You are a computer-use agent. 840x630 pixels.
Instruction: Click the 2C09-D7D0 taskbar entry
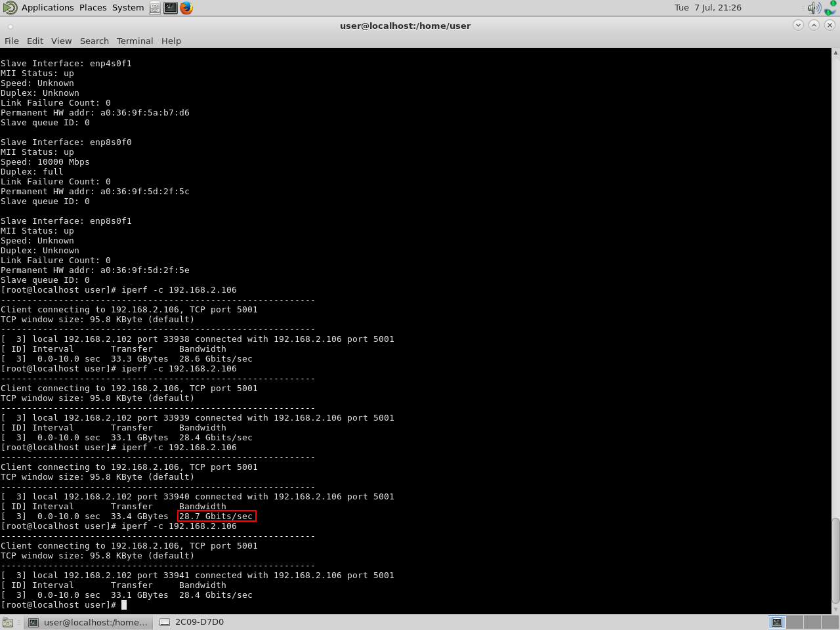[x=191, y=621]
